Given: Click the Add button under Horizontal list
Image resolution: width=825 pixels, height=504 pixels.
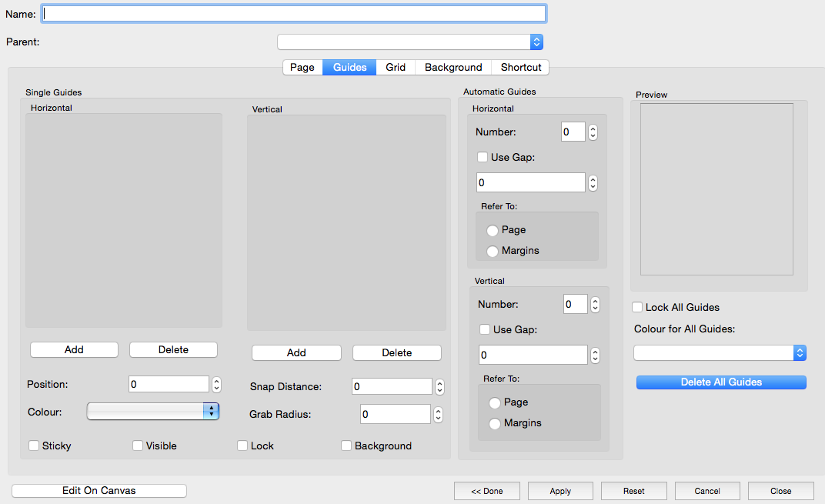Looking at the screenshot, I should point(74,350).
